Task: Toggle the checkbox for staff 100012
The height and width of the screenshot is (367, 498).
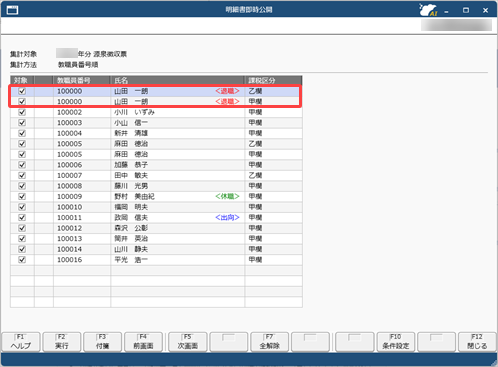Action: click(22, 228)
